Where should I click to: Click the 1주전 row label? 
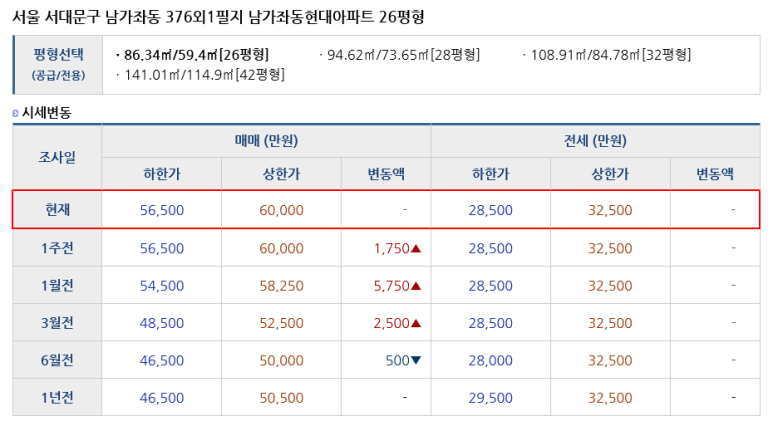pyautogui.click(x=57, y=248)
